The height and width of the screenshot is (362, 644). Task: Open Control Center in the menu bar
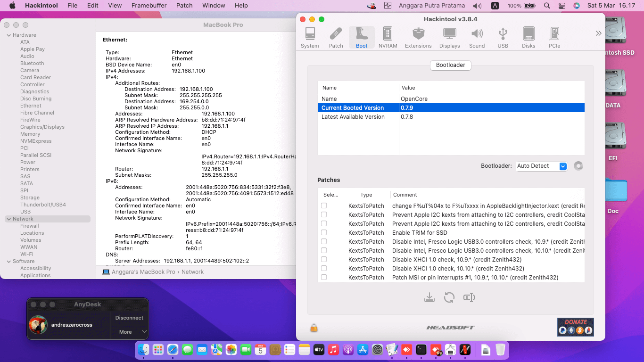point(561,6)
